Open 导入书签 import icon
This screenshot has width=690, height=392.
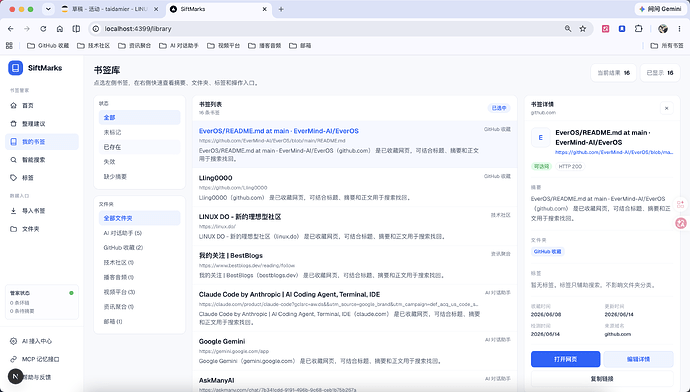point(14,211)
